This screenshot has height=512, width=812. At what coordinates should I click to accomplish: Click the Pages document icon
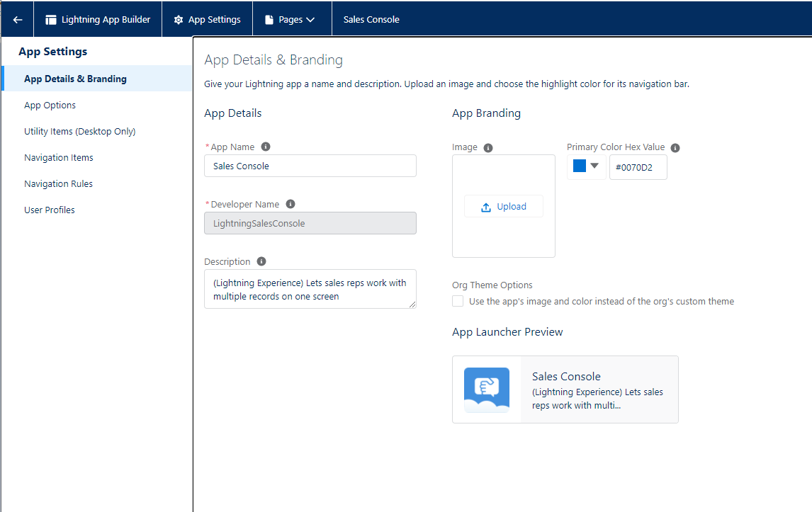pyautogui.click(x=269, y=20)
